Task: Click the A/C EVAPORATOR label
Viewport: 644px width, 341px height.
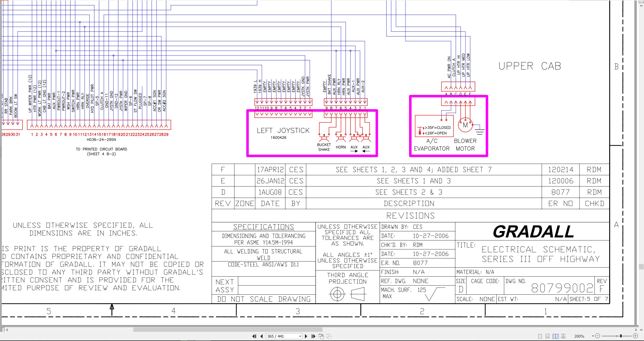Action: [432, 145]
